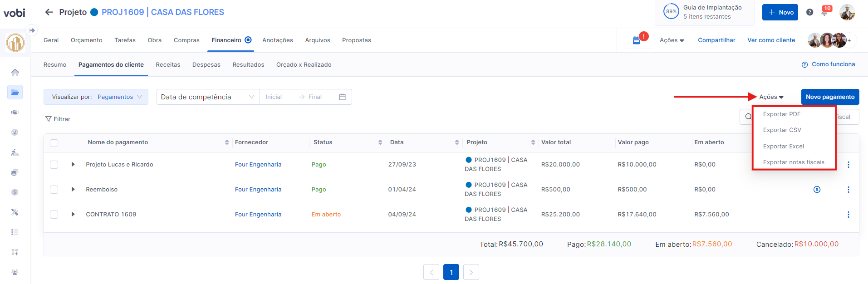Open more options for CONTRATO 1609 row

(x=848, y=215)
